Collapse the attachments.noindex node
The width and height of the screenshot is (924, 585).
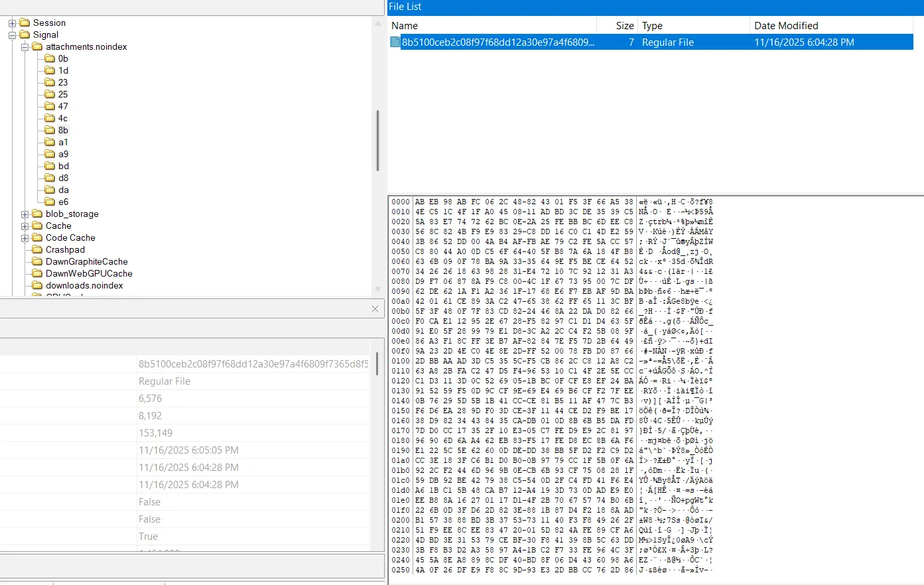click(x=25, y=47)
